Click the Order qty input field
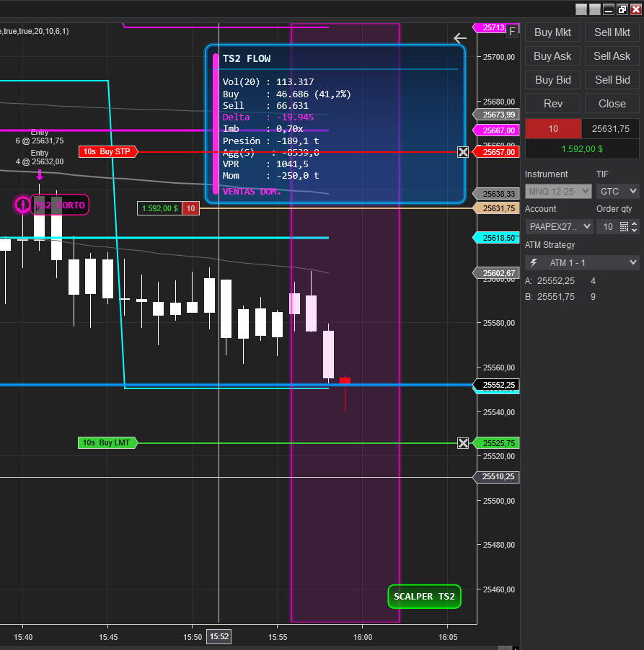644x650 pixels. [606, 226]
